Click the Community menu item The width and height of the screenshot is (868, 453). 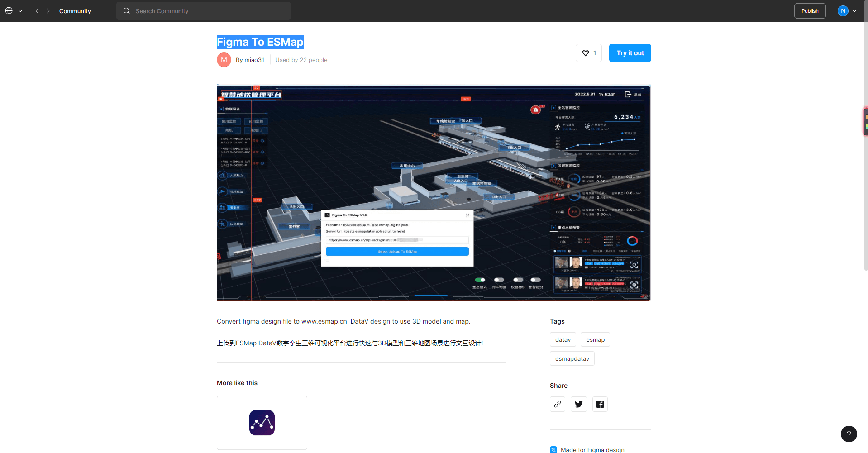click(x=75, y=10)
